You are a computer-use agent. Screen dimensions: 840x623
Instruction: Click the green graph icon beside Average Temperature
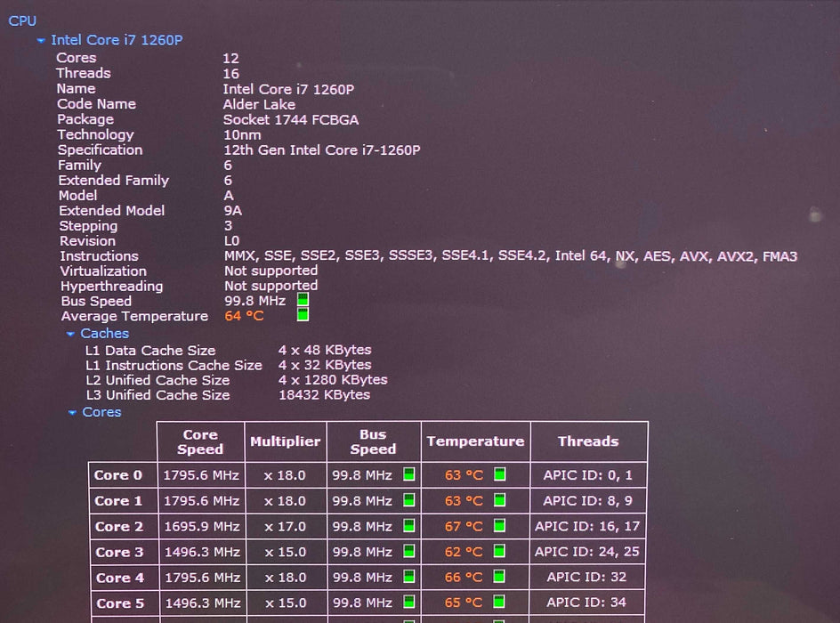[x=303, y=315]
